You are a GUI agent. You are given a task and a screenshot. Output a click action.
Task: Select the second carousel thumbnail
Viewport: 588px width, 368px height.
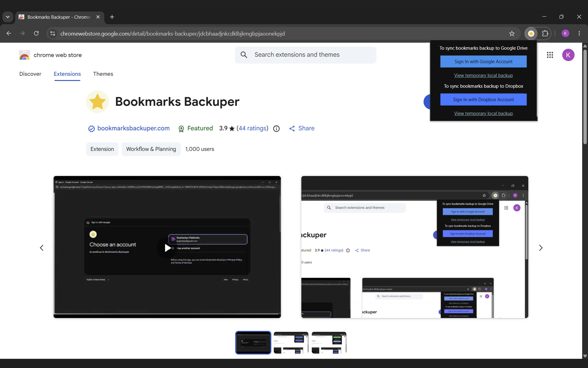click(291, 343)
